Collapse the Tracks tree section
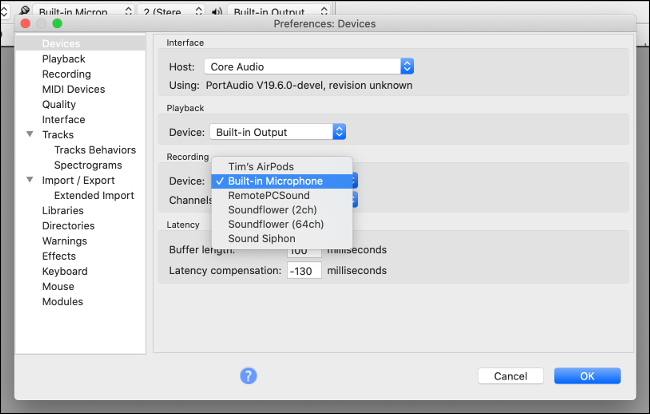650x414 pixels. [30, 135]
